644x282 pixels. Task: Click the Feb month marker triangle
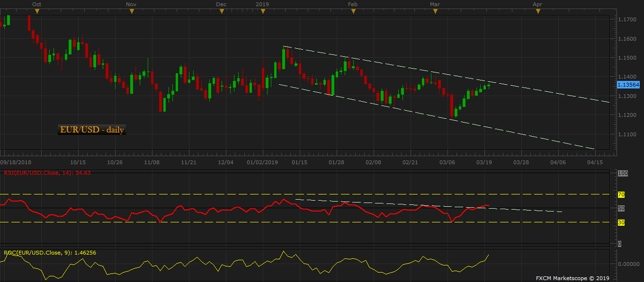353,12
